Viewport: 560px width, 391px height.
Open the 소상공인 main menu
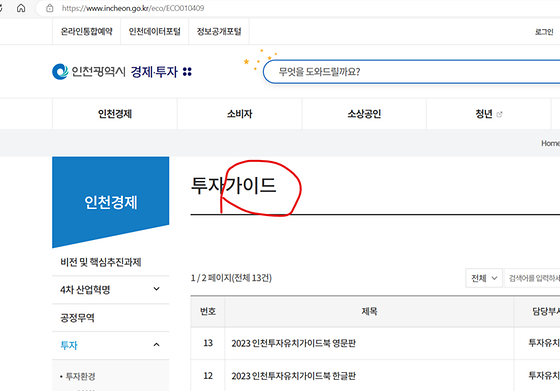click(364, 114)
